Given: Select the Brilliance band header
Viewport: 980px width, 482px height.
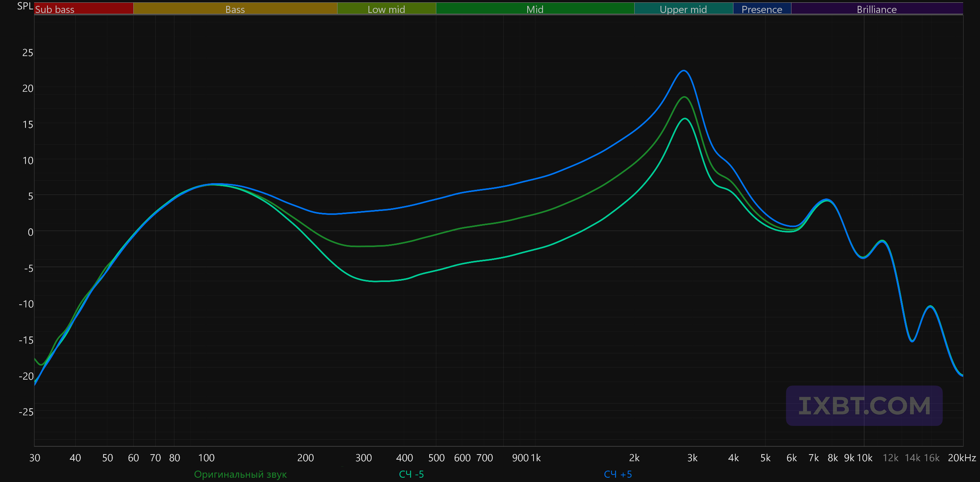Looking at the screenshot, I should click(x=877, y=9).
